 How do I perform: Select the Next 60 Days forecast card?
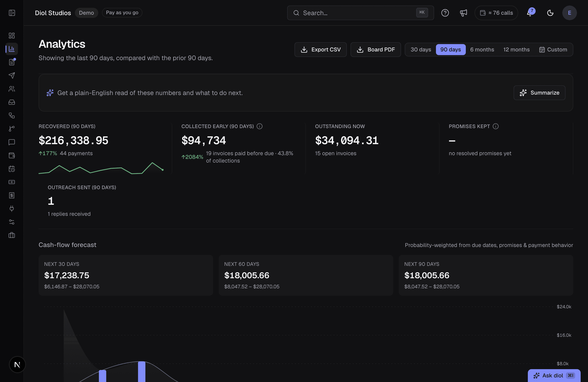306,275
